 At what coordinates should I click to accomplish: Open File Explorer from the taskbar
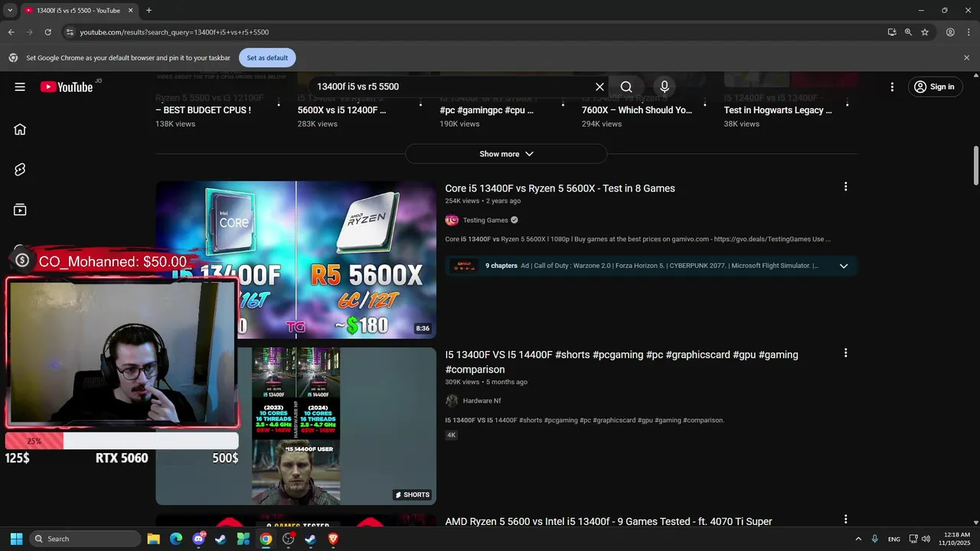pyautogui.click(x=153, y=539)
